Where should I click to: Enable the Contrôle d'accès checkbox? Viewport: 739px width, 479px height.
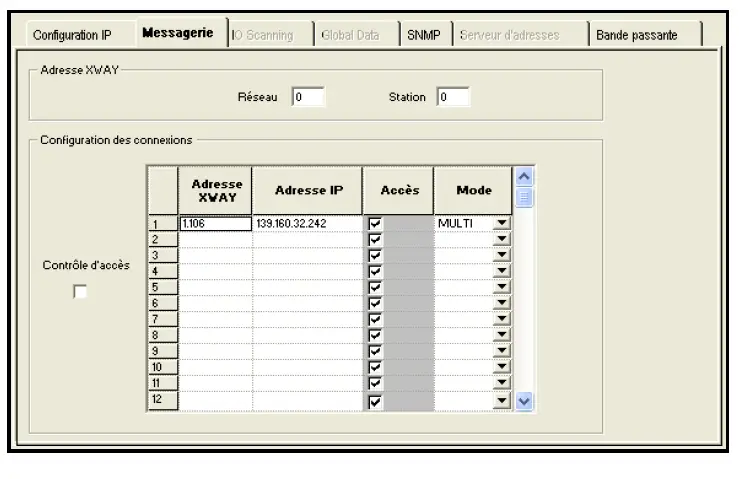[80, 291]
